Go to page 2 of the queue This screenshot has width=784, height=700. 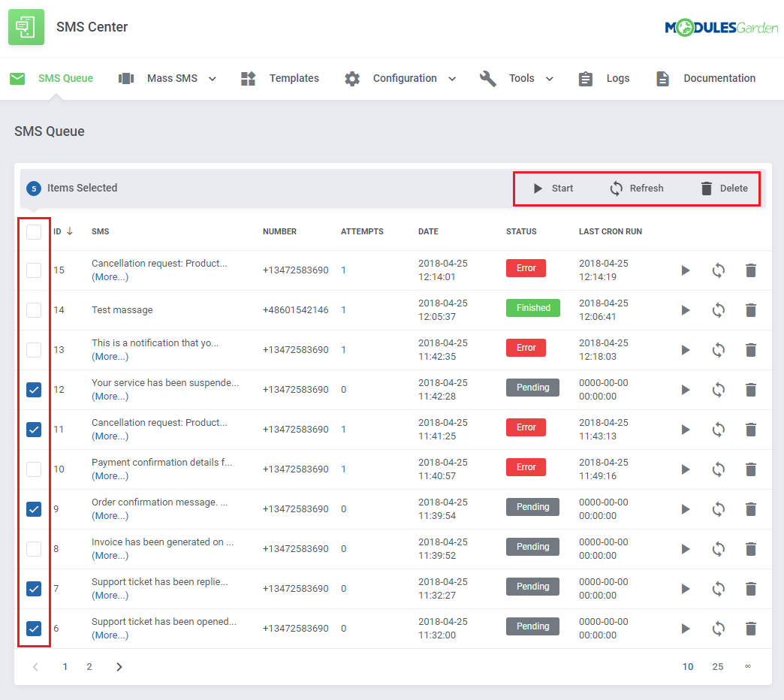point(89,666)
